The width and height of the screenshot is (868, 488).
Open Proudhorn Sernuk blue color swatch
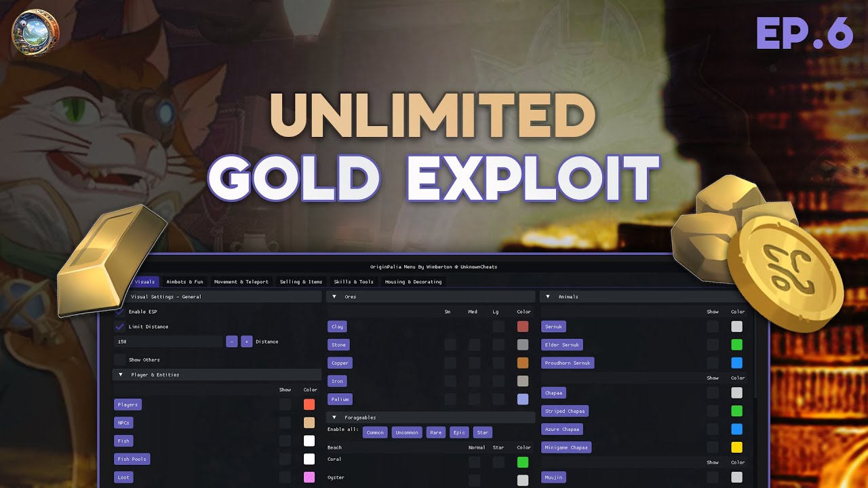tap(736, 363)
